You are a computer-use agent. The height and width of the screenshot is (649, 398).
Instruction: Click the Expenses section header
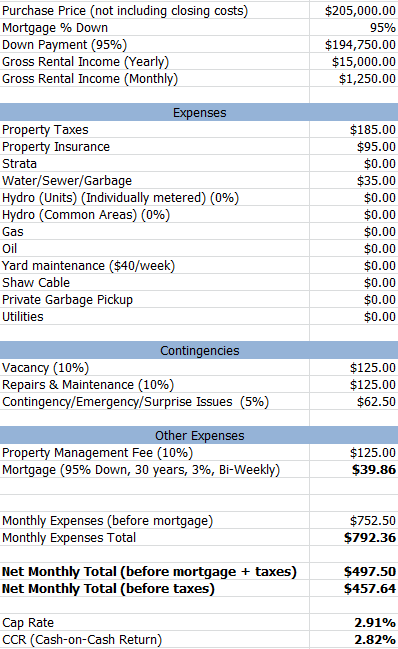coord(199,113)
